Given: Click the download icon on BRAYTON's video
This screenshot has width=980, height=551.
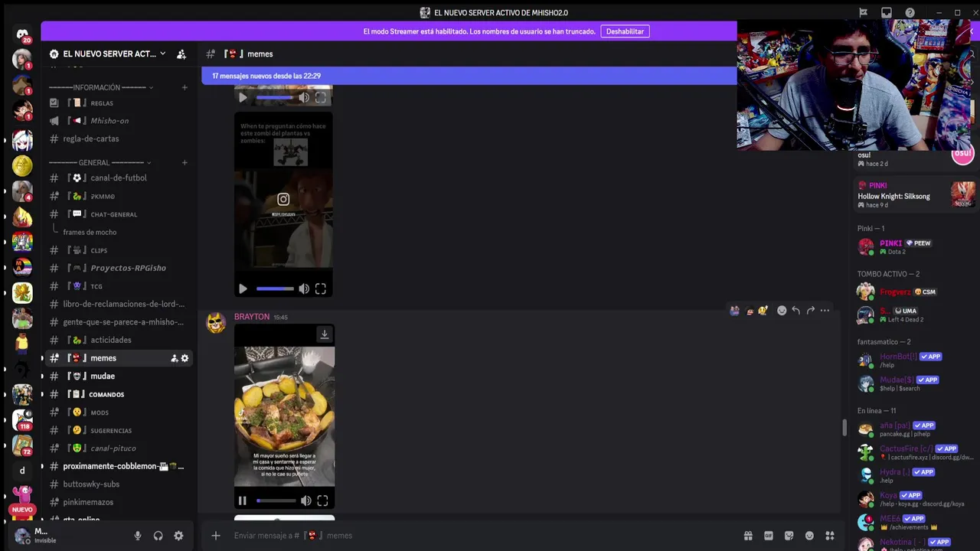Looking at the screenshot, I should pos(325,334).
